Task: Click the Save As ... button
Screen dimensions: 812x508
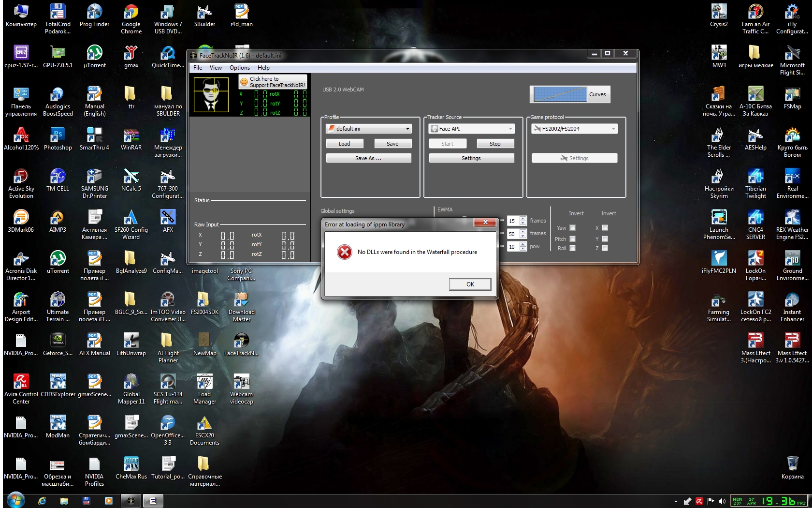Action: coord(369,158)
